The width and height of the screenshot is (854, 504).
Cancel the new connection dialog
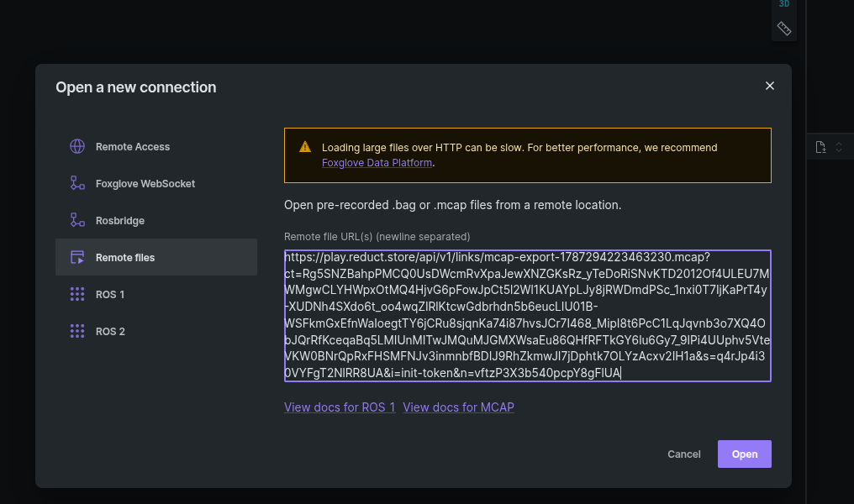click(684, 454)
